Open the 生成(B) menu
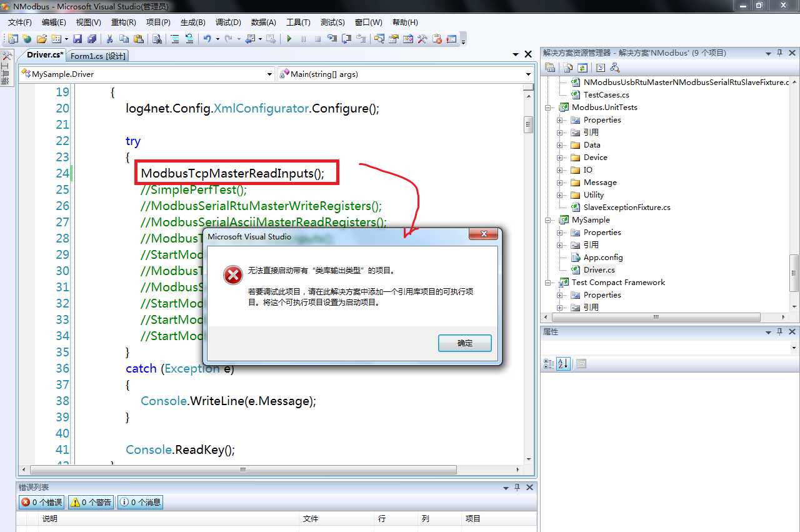This screenshot has height=532, width=800. coord(192,23)
